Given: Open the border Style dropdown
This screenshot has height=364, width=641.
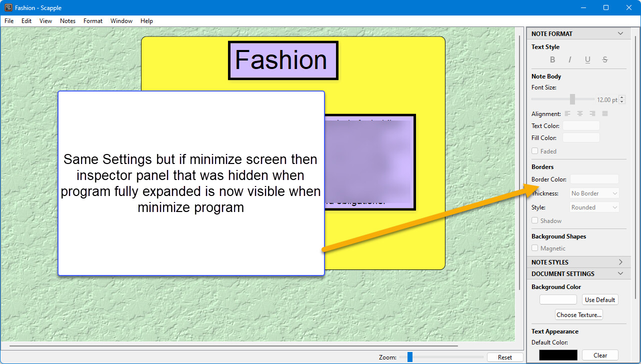Looking at the screenshot, I should pyautogui.click(x=594, y=207).
